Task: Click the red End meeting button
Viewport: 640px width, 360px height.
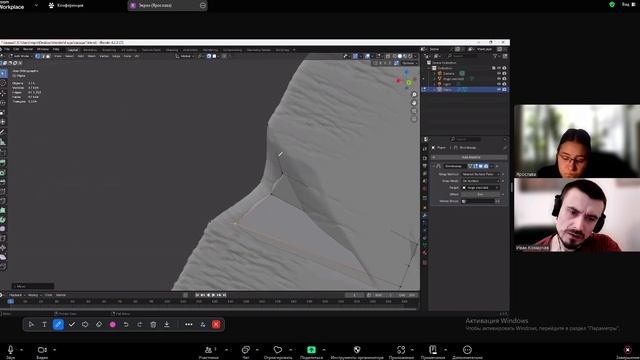Action: 628,350
